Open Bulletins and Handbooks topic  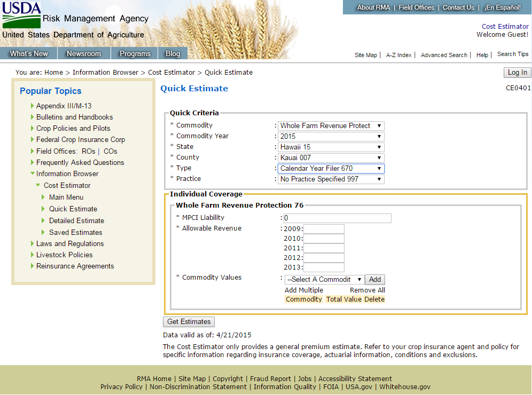pyautogui.click(x=75, y=117)
